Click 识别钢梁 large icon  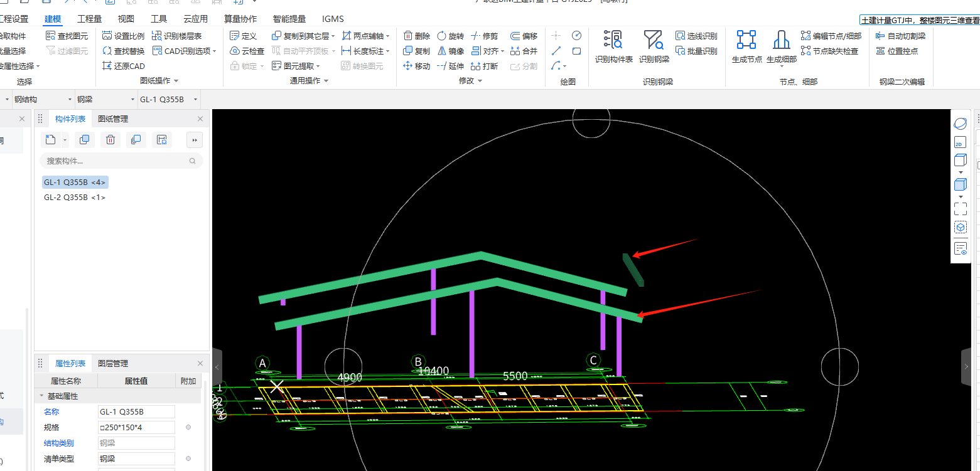(x=654, y=47)
